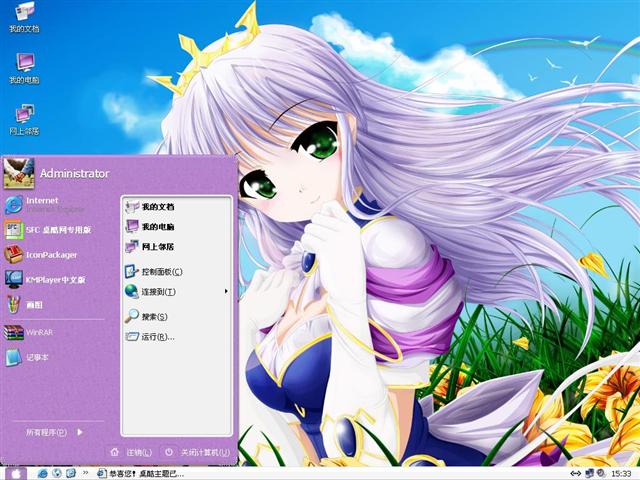Click the Administrator user avatar picture
Viewport: 640px width, 480px height.
(19, 173)
